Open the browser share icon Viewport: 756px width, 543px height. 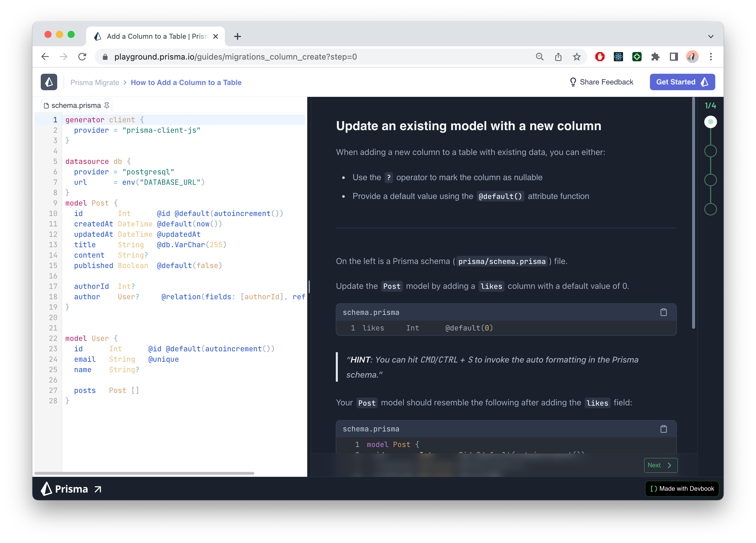(558, 57)
